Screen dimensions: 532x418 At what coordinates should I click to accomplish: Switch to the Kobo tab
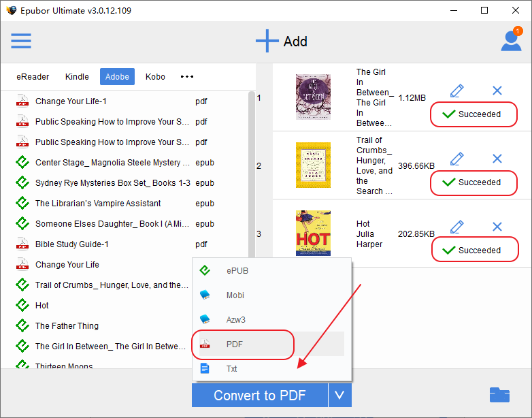click(x=155, y=77)
